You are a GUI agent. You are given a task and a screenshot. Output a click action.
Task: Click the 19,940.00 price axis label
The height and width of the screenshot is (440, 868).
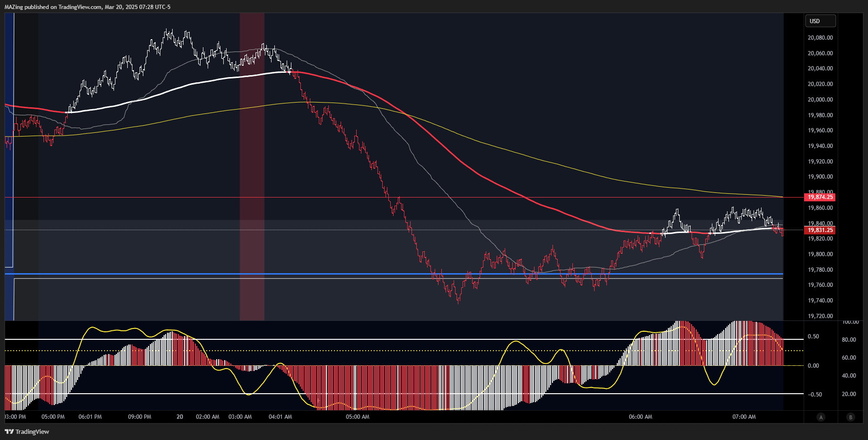click(x=820, y=146)
